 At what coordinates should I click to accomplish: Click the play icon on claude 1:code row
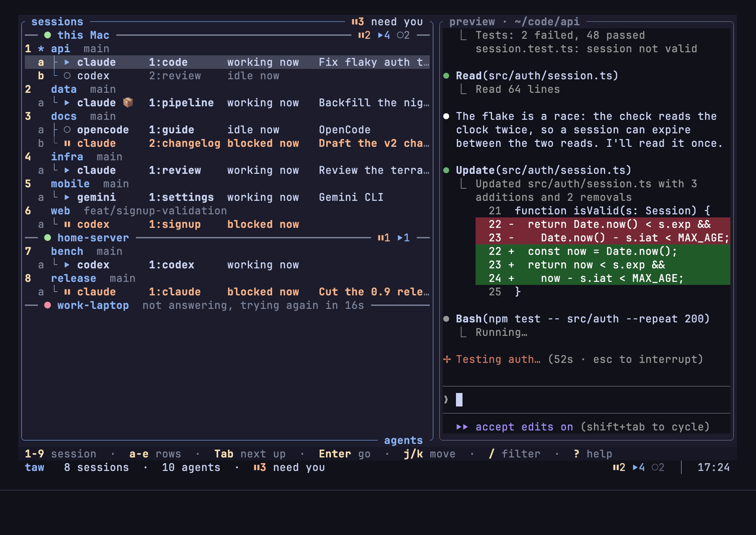pos(67,62)
